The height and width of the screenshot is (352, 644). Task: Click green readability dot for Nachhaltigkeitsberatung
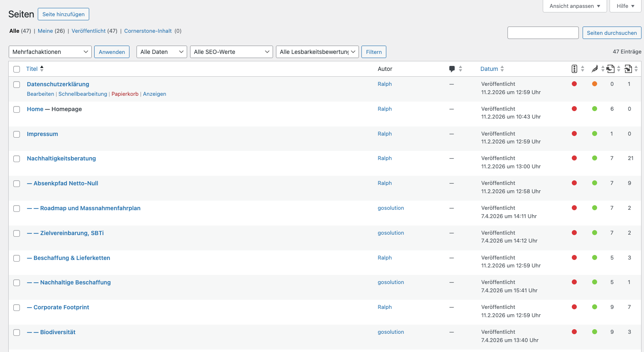(x=595, y=158)
